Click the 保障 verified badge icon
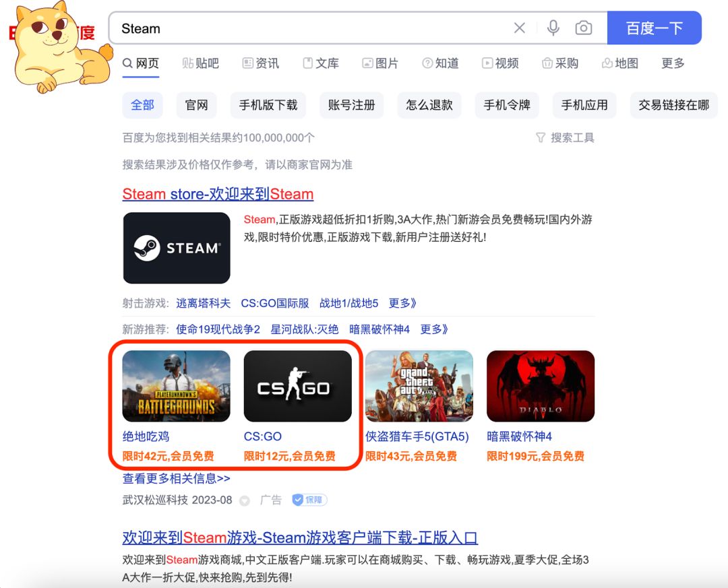 point(309,500)
